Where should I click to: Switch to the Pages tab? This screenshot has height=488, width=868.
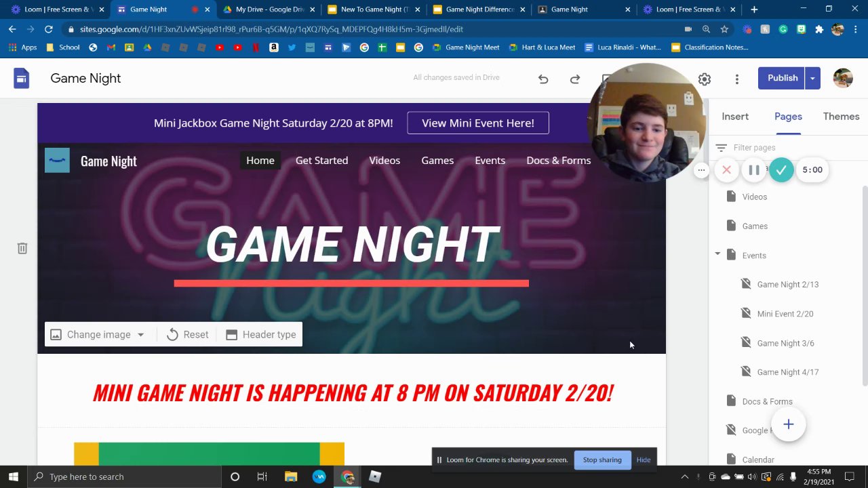tap(788, 117)
